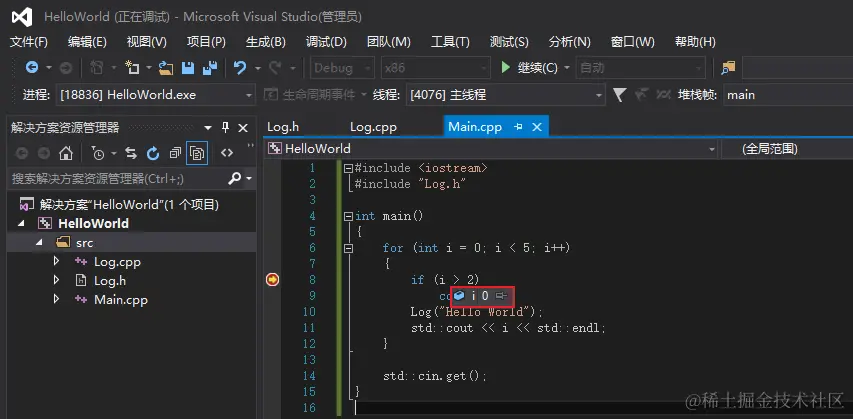Click the cube icon in the i data tip
Screen dimensions: 853x419
point(459,296)
